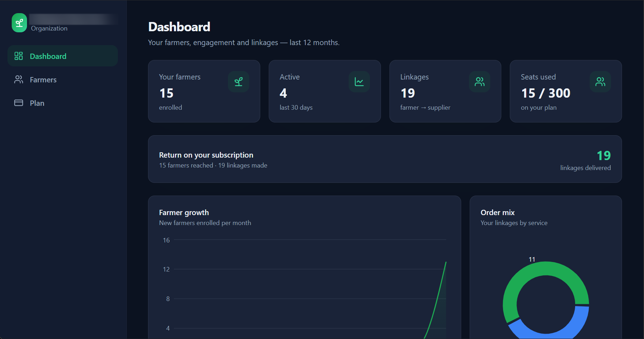Click the green sprout organization logo
This screenshot has width=644, height=339.
pyautogui.click(x=19, y=23)
